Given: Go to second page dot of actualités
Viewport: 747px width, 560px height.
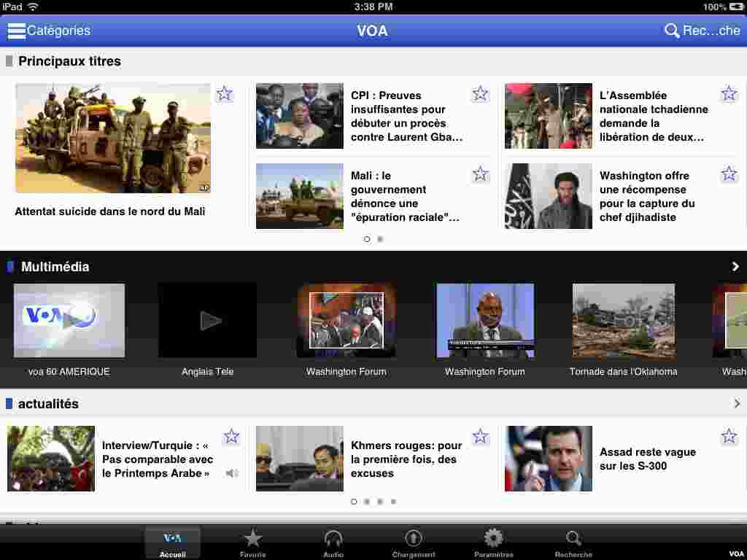Looking at the screenshot, I should point(367,502).
